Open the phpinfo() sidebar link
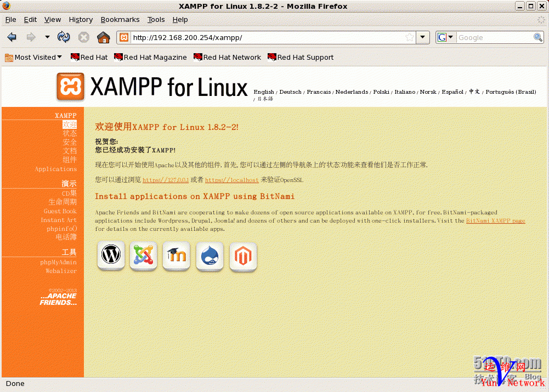 pyautogui.click(x=61, y=229)
